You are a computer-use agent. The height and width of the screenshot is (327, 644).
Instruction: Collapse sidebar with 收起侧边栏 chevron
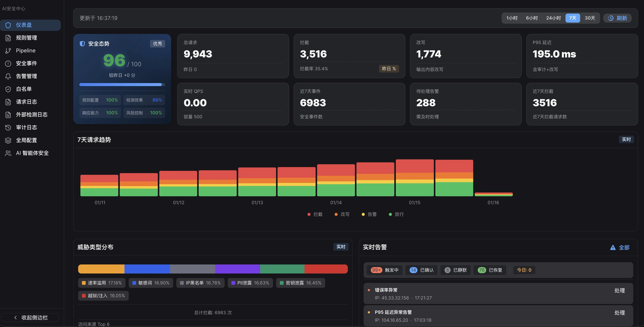(x=15, y=318)
